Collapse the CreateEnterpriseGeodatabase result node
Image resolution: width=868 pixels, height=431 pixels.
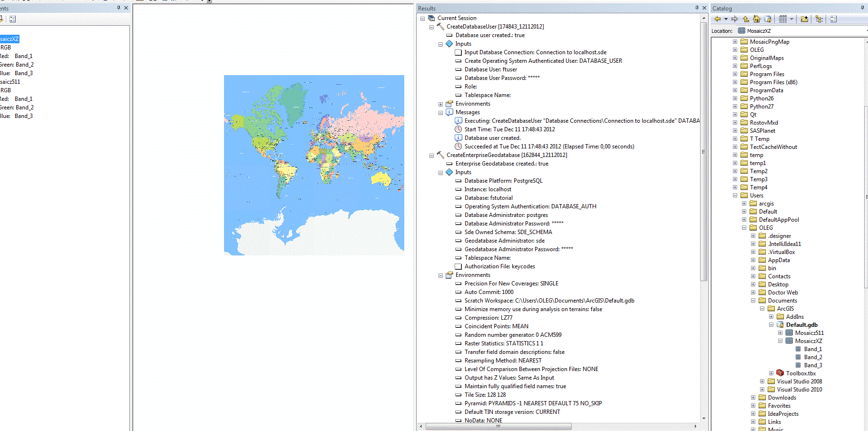[x=431, y=156]
